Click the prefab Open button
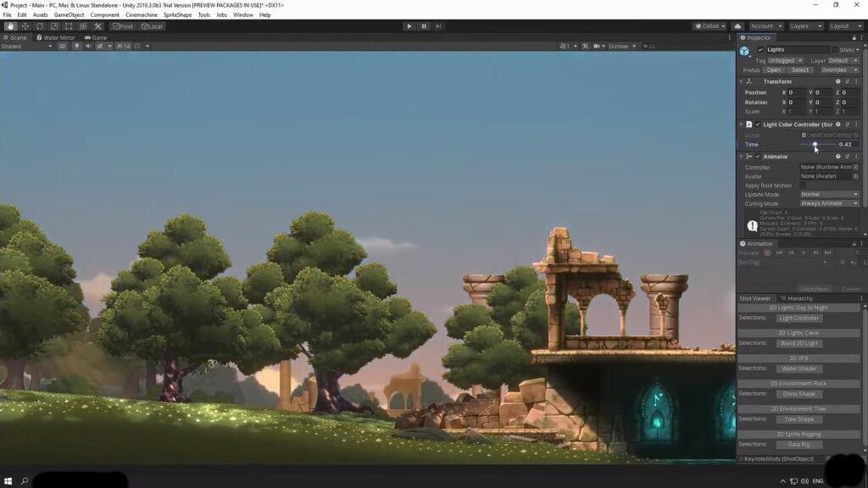The height and width of the screenshot is (488, 868). pos(774,70)
